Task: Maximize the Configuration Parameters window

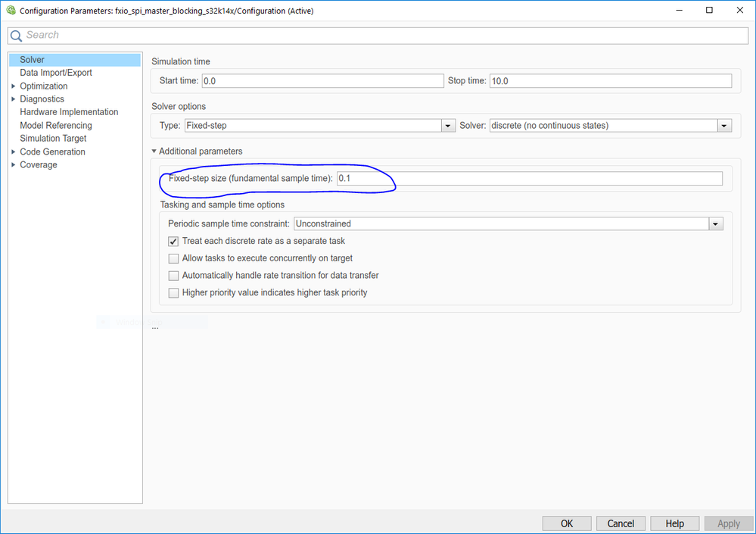Action: click(x=709, y=10)
